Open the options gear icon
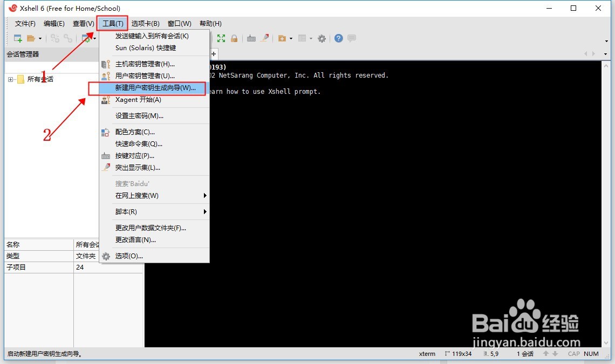The height and width of the screenshot is (364, 615). pos(322,38)
